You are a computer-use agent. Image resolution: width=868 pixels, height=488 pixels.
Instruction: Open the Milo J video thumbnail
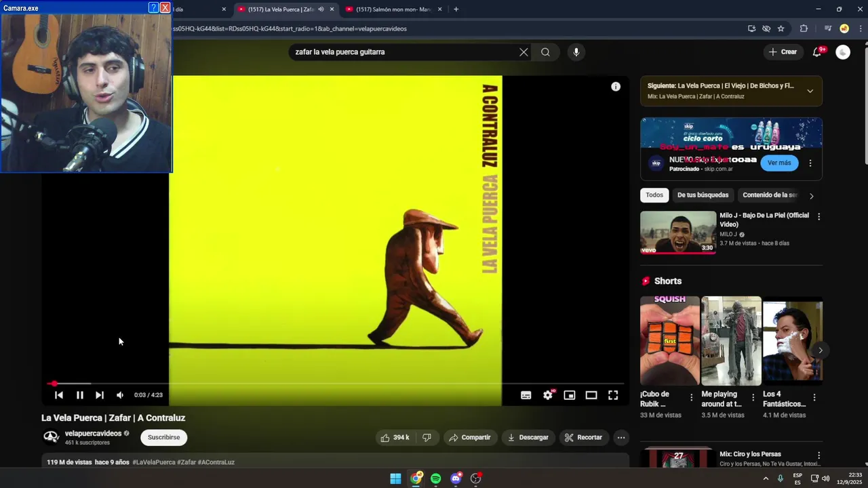pyautogui.click(x=678, y=232)
